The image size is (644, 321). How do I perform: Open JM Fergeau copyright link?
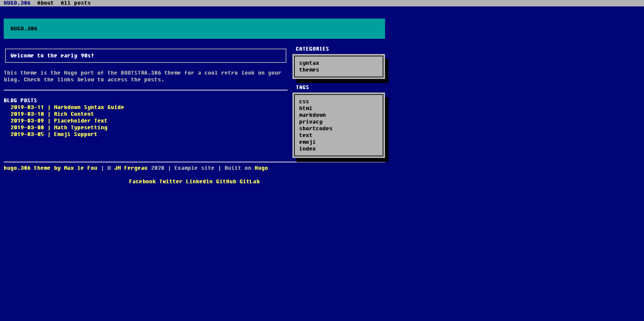tap(131, 168)
